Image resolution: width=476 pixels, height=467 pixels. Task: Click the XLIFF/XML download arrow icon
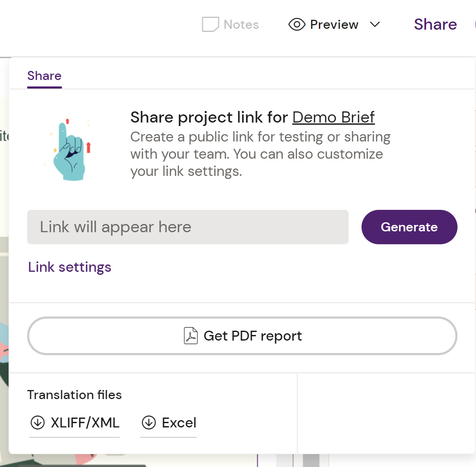tap(38, 423)
